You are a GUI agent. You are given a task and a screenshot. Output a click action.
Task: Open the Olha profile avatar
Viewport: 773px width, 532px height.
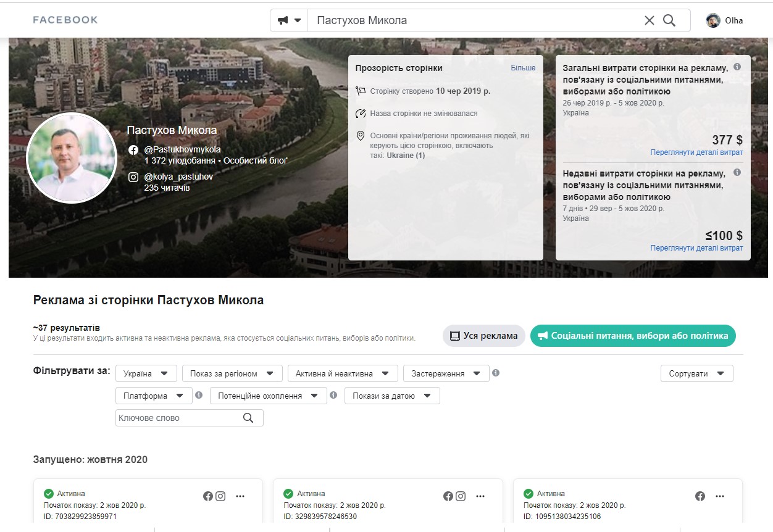coord(713,20)
